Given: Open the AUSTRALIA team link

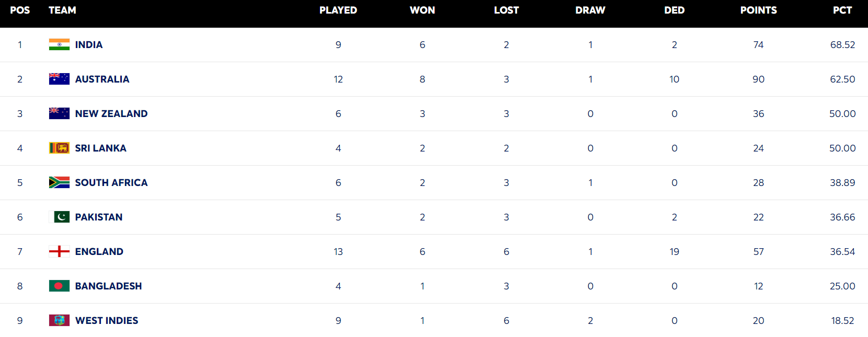Looking at the screenshot, I should click(102, 79).
